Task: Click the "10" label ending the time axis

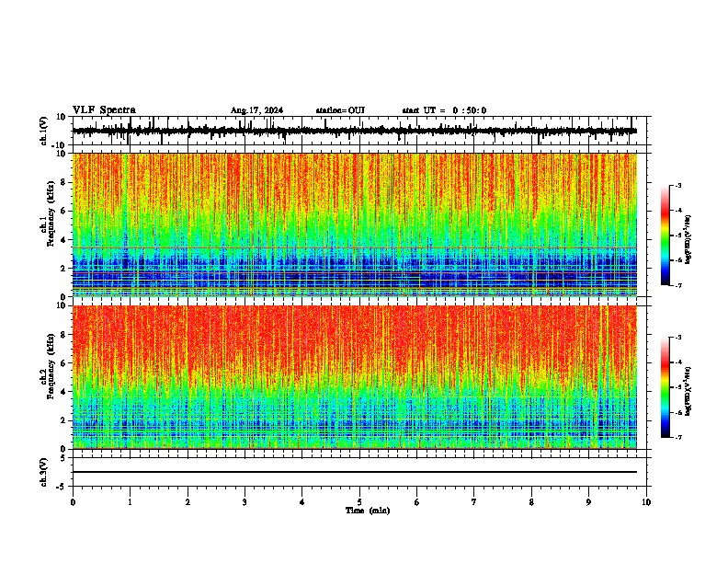Action: pyautogui.click(x=646, y=502)
